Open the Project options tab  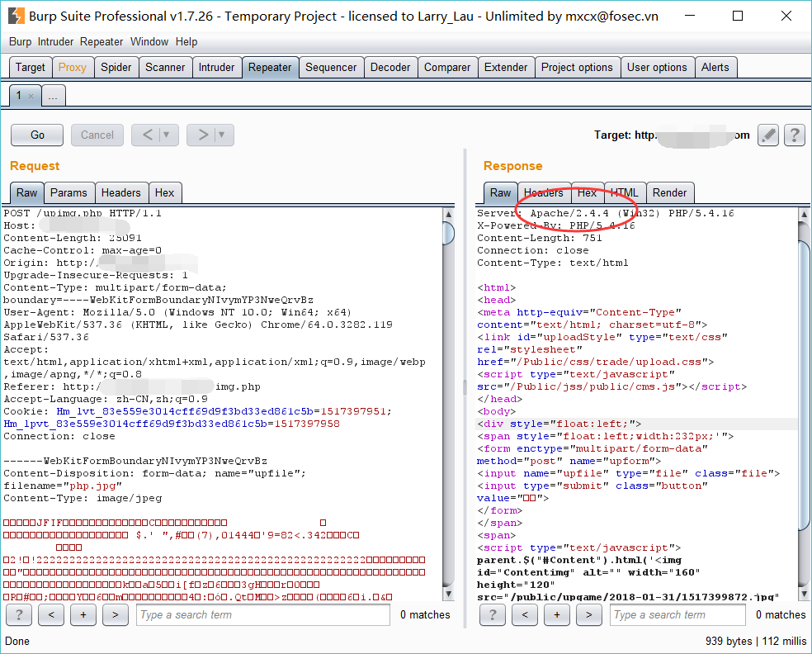577,68
